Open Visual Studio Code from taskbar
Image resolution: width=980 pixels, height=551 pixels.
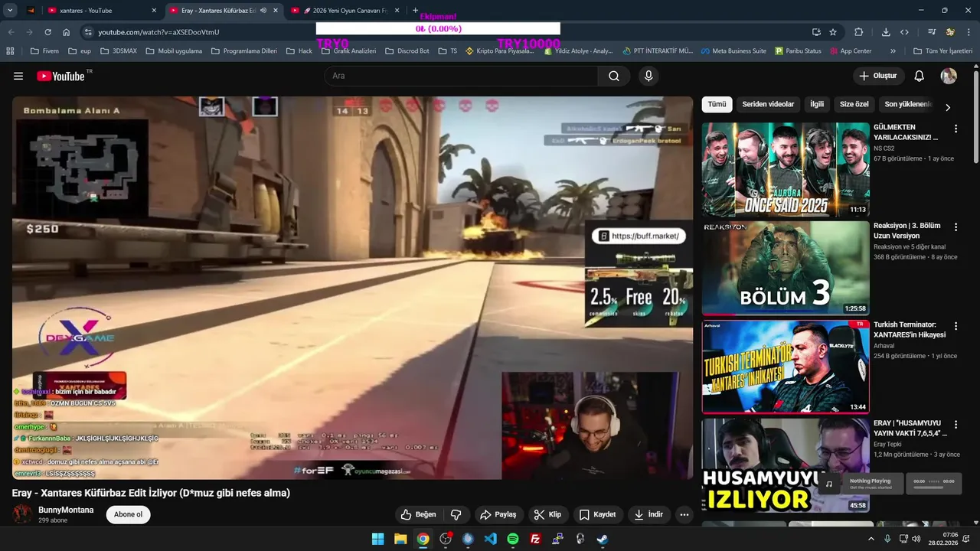[491, 539]
